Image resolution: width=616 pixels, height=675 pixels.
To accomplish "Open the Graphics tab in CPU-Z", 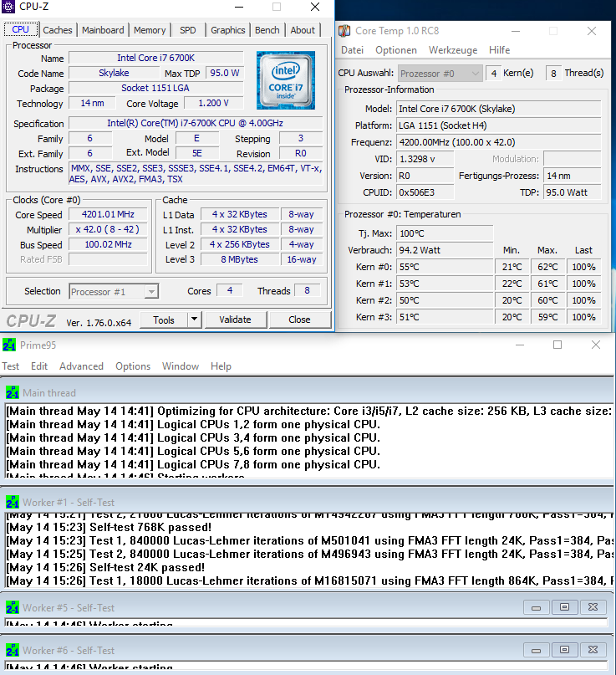I will (x=228, y=30).
